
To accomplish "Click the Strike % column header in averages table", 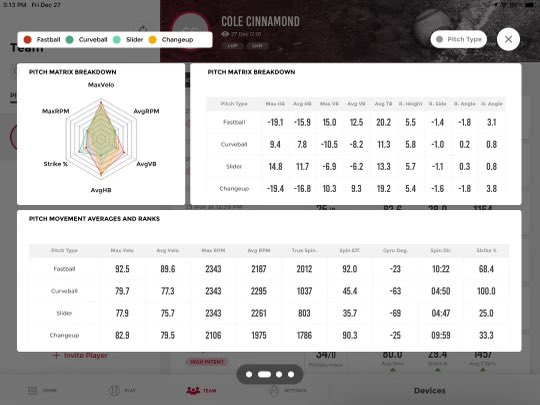I will (x=486, y=250).
